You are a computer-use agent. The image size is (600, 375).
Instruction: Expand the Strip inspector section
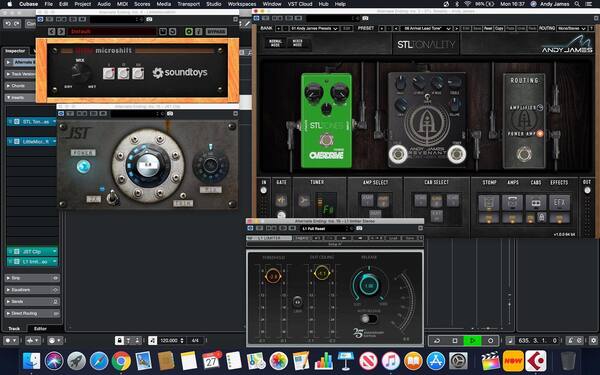tap(33, 278)
